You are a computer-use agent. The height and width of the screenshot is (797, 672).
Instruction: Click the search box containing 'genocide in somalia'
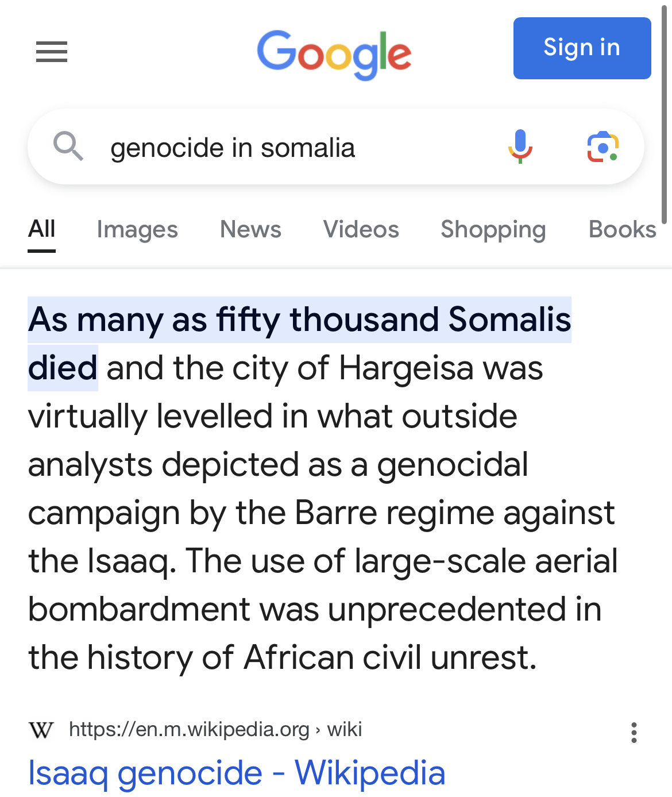point(287,148)
